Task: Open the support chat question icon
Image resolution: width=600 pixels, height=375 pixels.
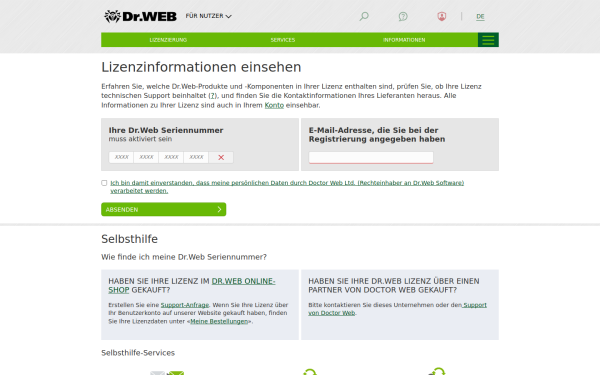Action: (x=403, y=16)
